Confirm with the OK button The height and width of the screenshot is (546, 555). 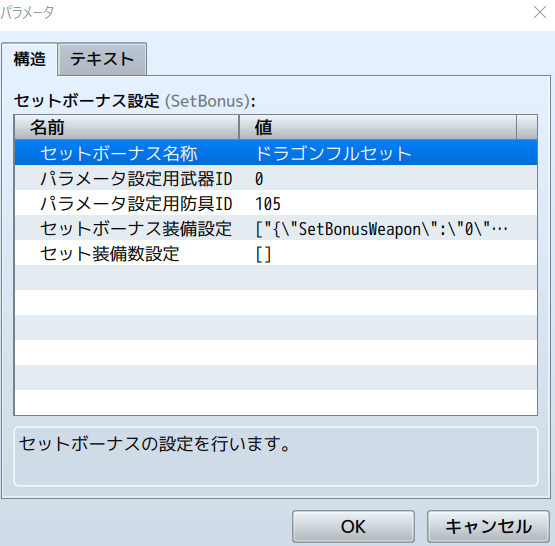[353, 526]
